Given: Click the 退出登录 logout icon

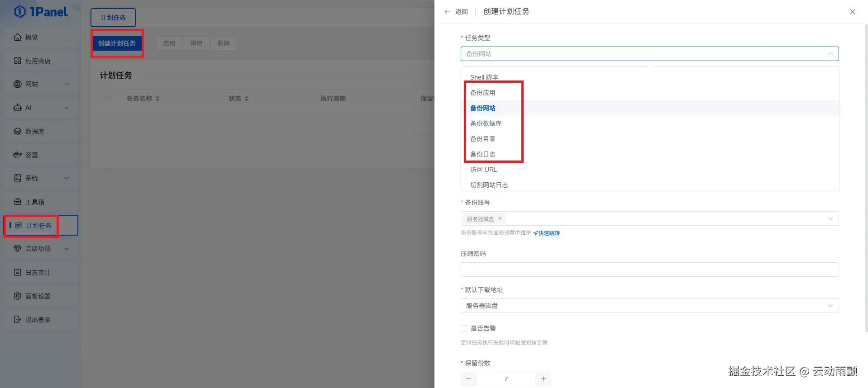Looking at the screenshot, I should pyautogui.click(x=18, y=319).
